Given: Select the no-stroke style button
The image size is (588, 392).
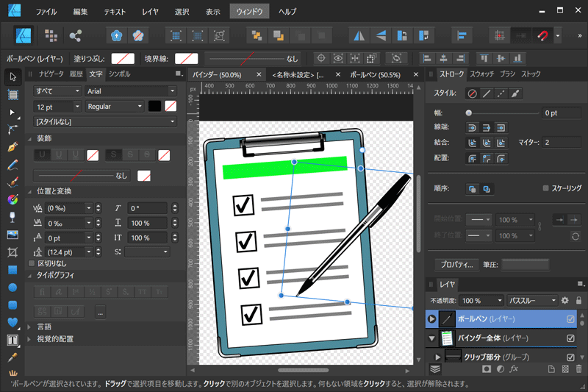Looking at the screenshot, I should pyautogui.click(x=472, y=93).
